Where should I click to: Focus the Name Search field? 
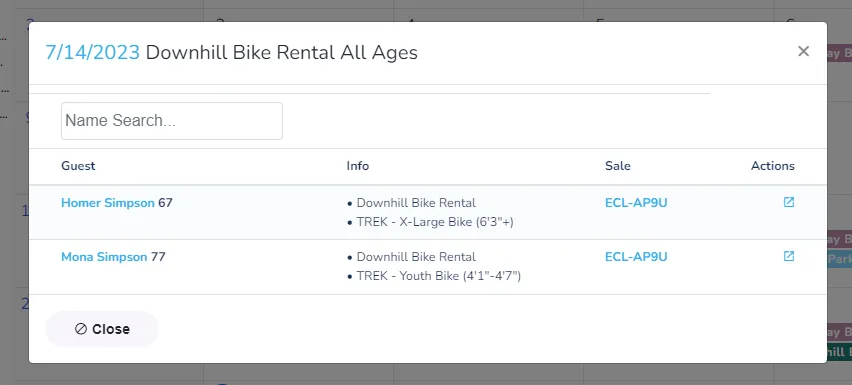click(x=172, y=121)
